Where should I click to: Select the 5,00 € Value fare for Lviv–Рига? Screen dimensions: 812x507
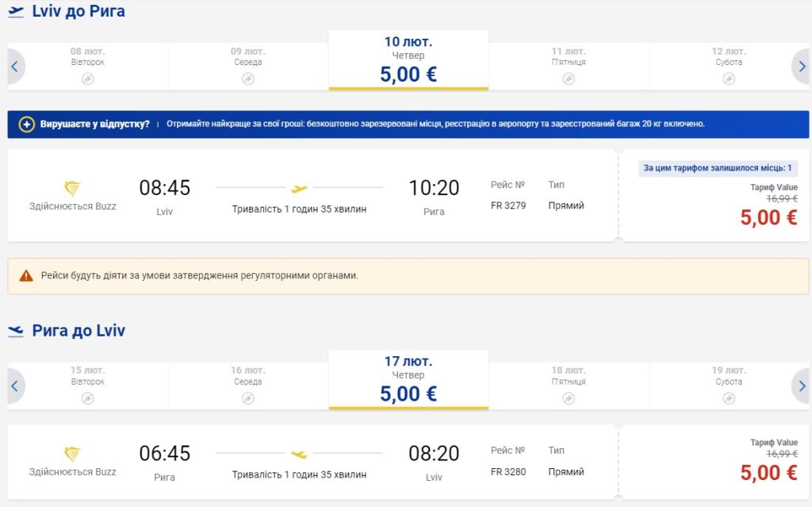[768, 217]
